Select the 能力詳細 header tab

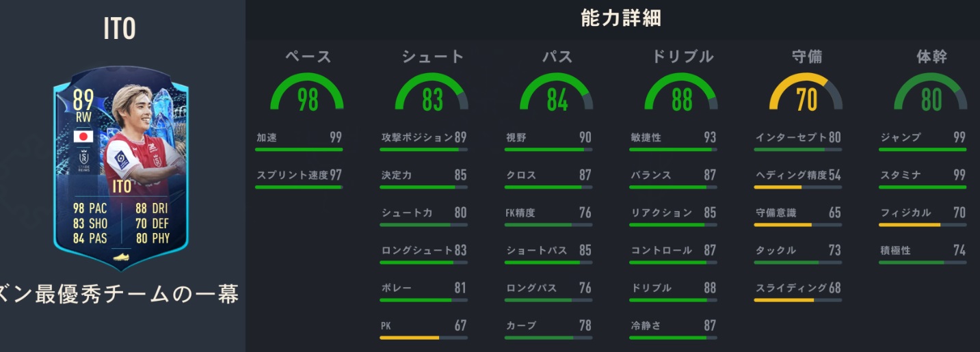coord(620,18)
